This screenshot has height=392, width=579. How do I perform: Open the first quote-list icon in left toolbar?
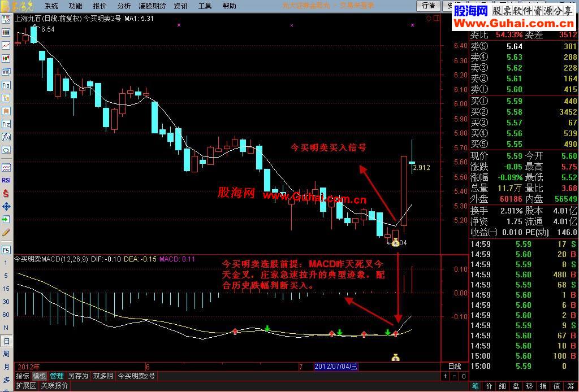click(x=6, y=20)
